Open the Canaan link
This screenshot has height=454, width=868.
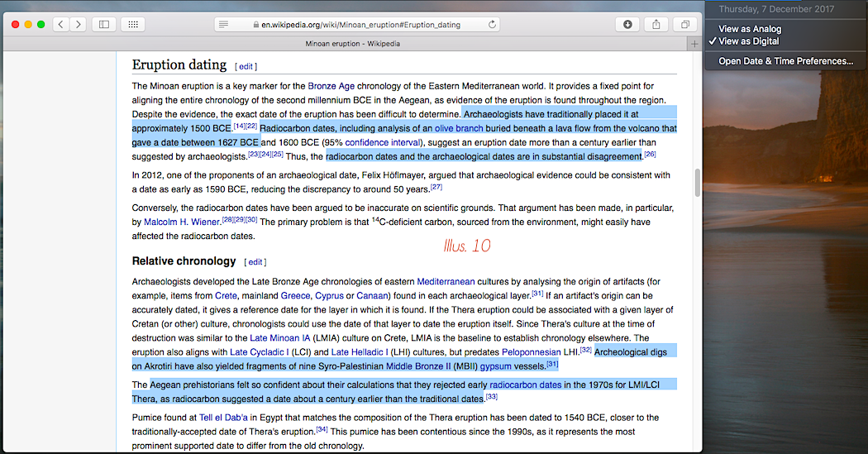(x=372, y=296)
